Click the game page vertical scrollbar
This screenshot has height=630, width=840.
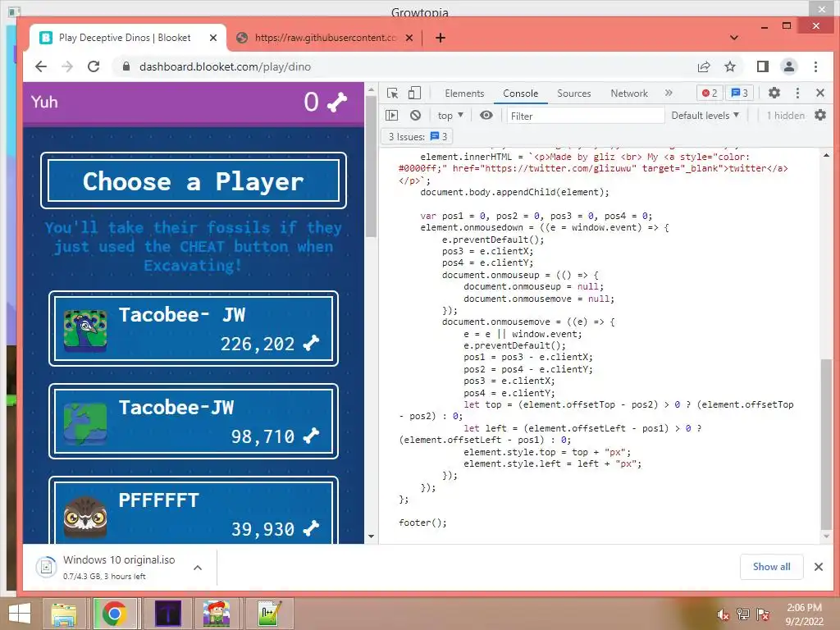point(371,167)
